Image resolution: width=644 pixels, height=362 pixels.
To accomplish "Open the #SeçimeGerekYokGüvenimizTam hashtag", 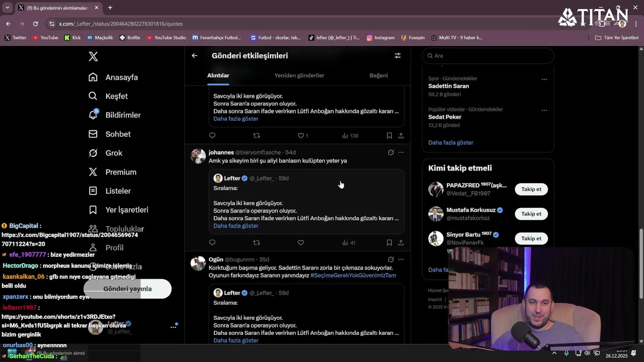I will coord(353,276).
